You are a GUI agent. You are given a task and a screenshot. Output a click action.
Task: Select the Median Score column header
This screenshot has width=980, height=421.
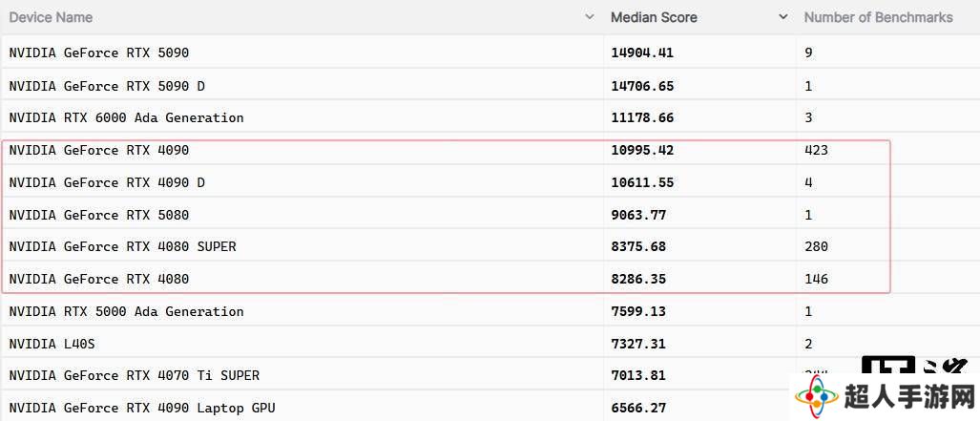pyautogui.click(x=654, y=17)
